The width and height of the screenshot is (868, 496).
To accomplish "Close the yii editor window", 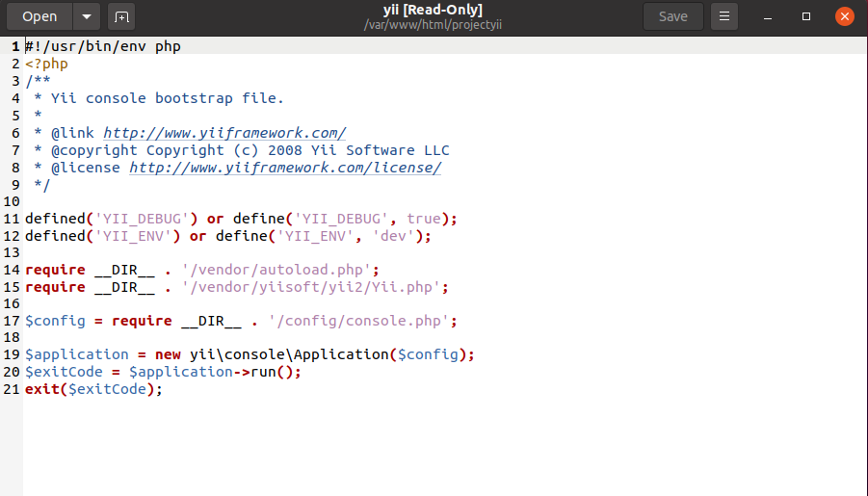I will coord(845,16).
